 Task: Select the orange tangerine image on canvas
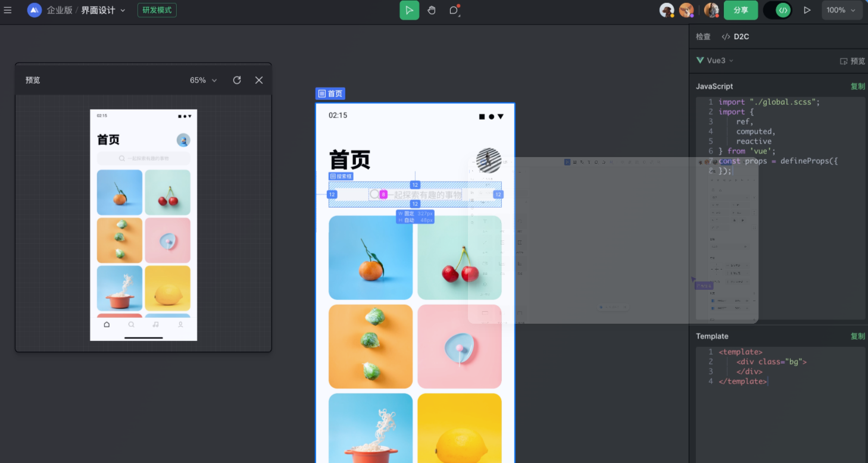pos(370,258)
